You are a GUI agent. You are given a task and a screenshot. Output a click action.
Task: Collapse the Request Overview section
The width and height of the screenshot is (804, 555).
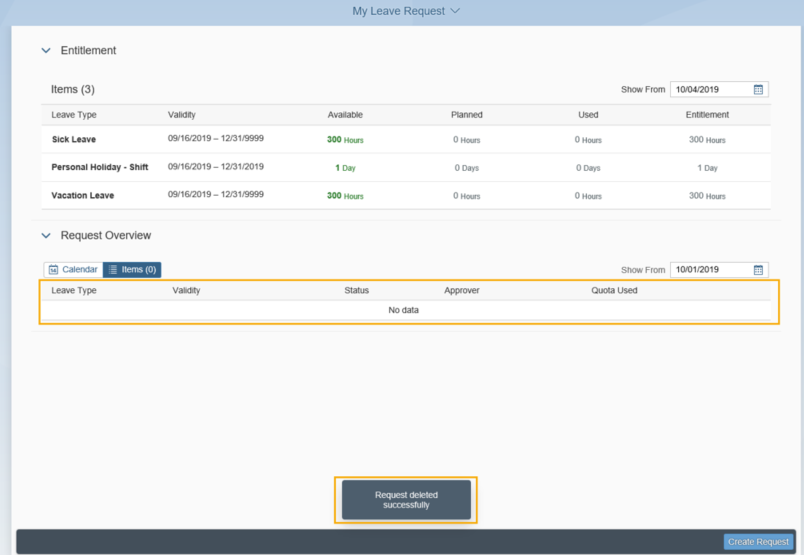46,236
